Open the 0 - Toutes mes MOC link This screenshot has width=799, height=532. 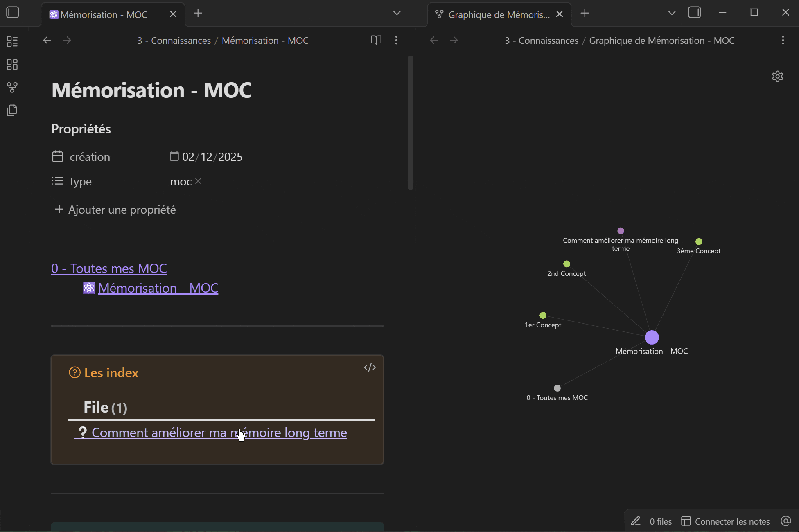[109, 268]
